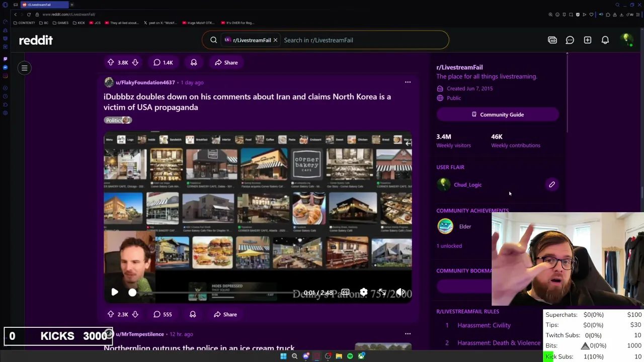Open Spotify from taskbar
Screen dimensions: 644x362
pos(350,356)
